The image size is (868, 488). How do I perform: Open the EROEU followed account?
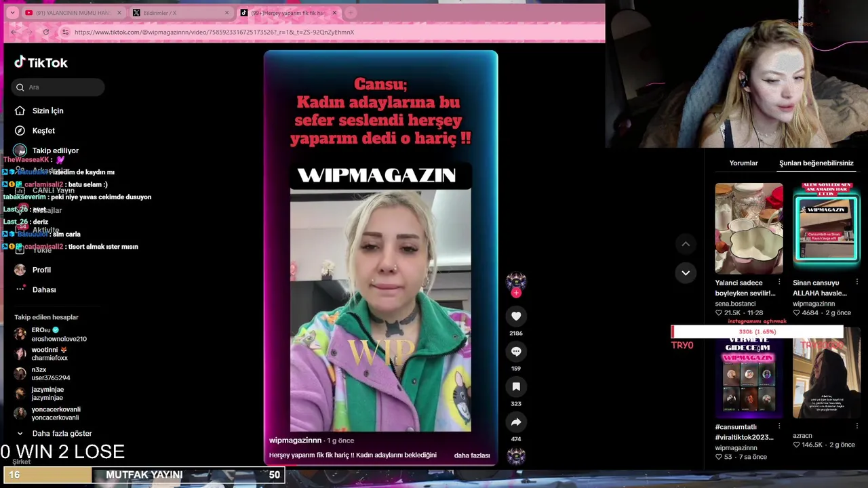pyautogui.click(x=51, y=334)
